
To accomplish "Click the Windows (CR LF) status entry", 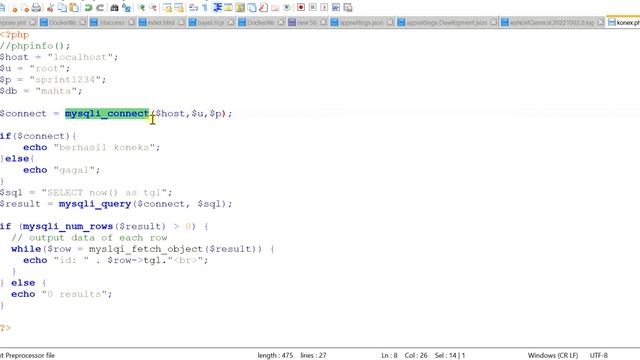I will pos(553,356).
